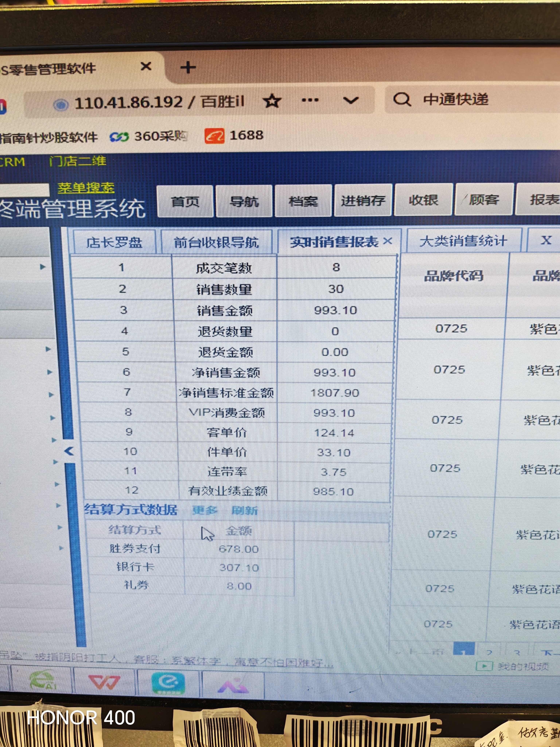Click 更多 next to 结算方式数据
560x747 pixels.
point(205,510)
